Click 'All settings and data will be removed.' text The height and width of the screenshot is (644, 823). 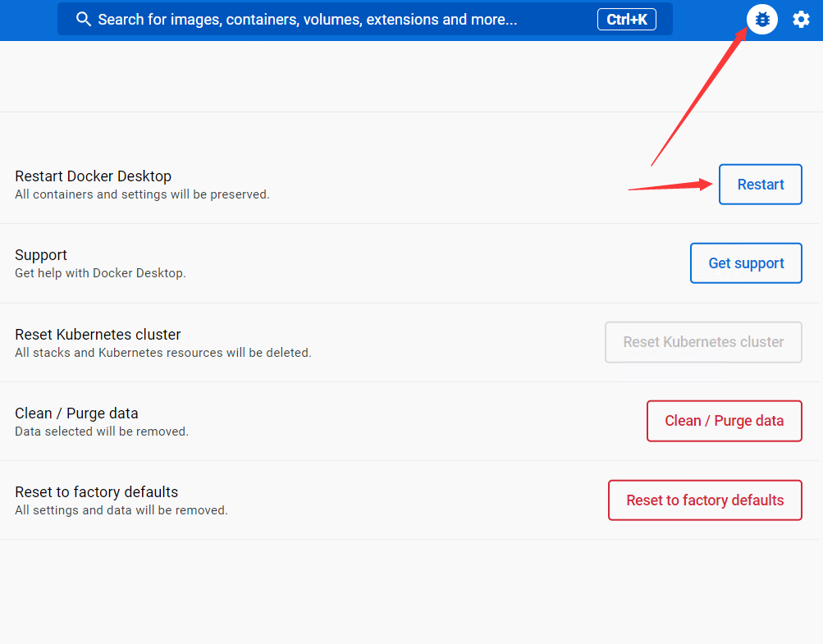[121, 510]
